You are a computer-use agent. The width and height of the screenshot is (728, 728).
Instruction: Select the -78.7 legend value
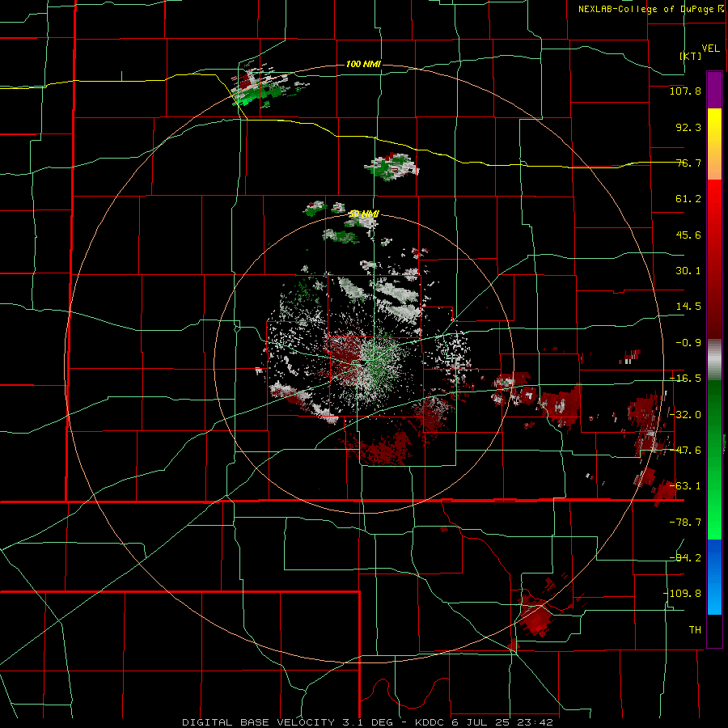tap(685, 523)
